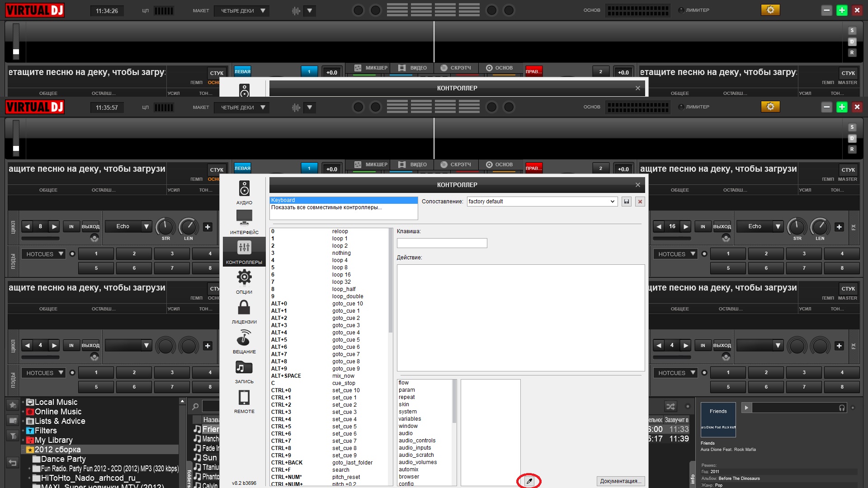Click the filter folder icon in browser sidebar
Image resolution: width=868 pixels, height=488 pixels.
pos(13,436)
